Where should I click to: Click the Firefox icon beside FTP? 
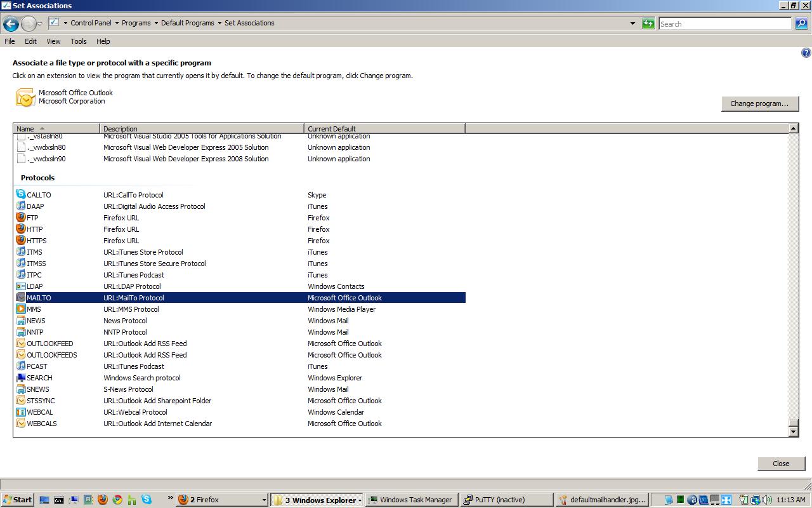[21, 217]
